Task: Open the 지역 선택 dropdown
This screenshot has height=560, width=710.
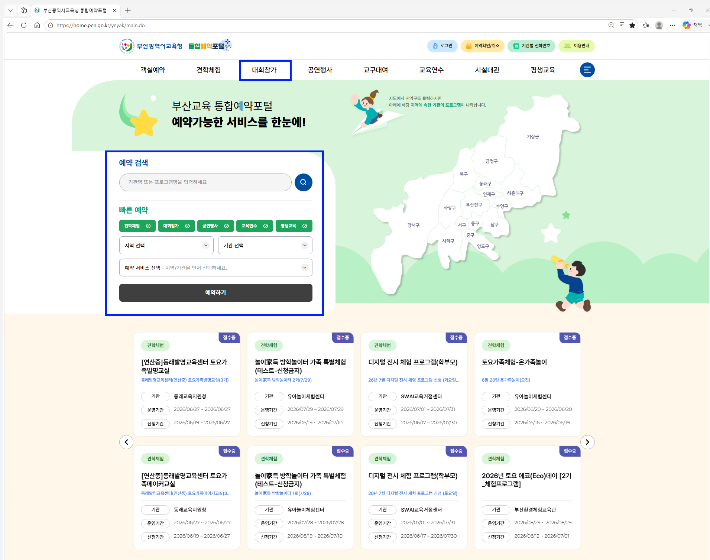Action: [x=166, y=245]
